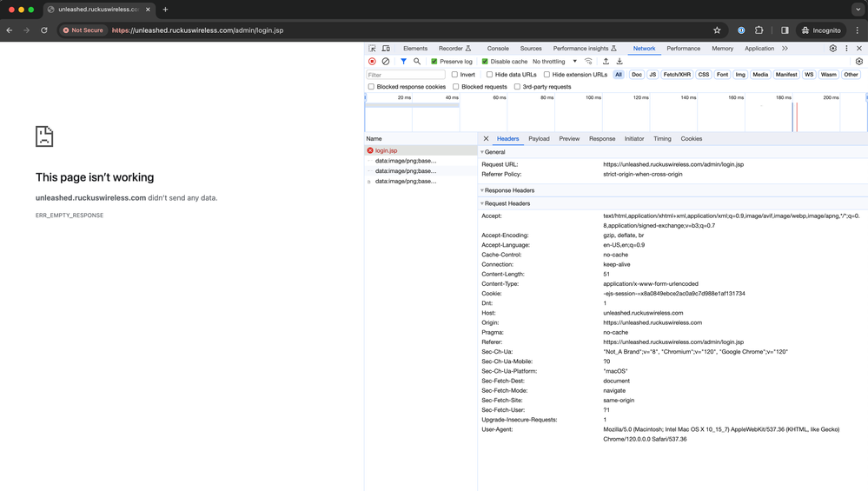Uncheck the Preserve log checkbox
The image size is (868, 491).
click(x=434, y=62)
